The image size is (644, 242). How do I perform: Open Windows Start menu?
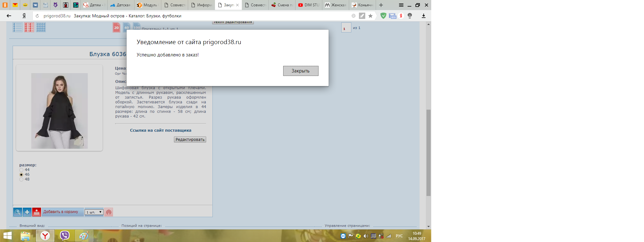[8, 236]
